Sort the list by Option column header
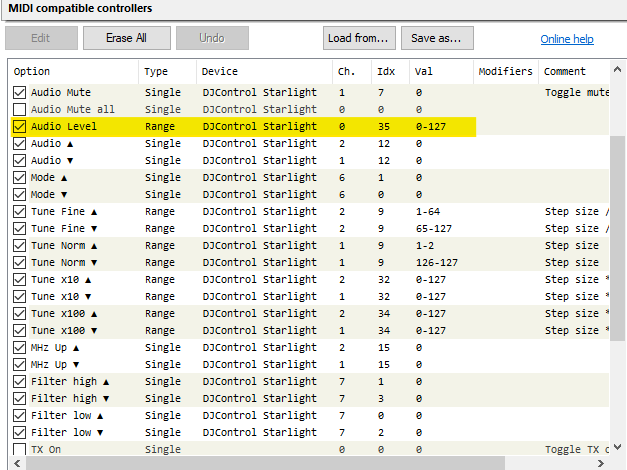The height and width of the screenshot is (470, 627). pyautogui.click(x=73, y=72)
